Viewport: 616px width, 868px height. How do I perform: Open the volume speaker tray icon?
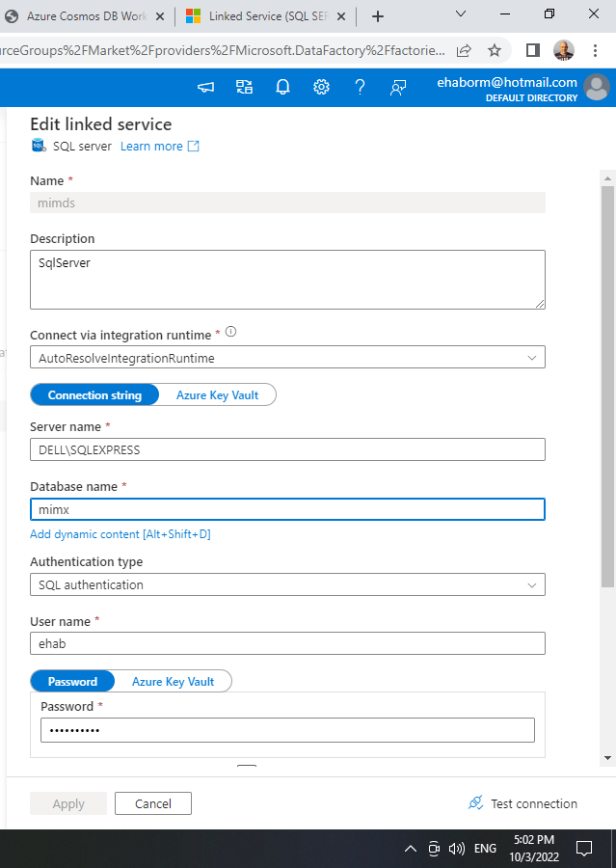coord(457,848)
